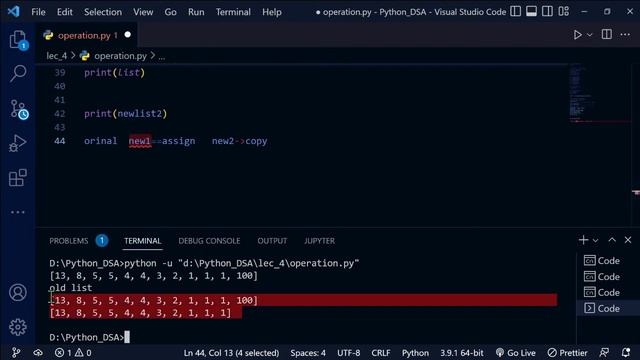
Task: Click the cloud sync status icon
Action: (38, 353)
